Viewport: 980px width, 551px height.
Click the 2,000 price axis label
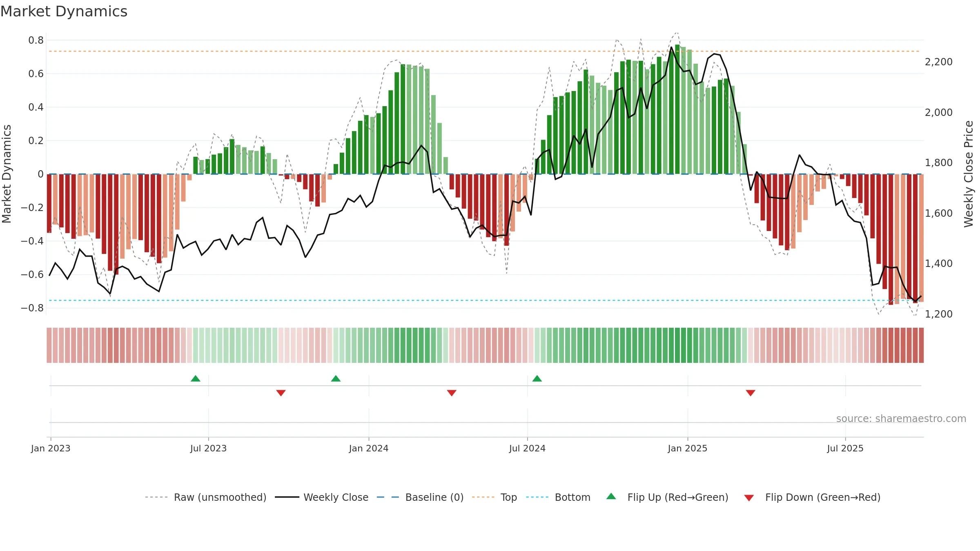coord(939,112)
